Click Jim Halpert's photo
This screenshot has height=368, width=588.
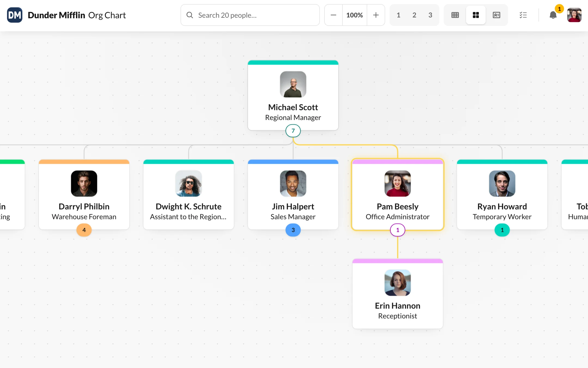(x=293, y=184)
